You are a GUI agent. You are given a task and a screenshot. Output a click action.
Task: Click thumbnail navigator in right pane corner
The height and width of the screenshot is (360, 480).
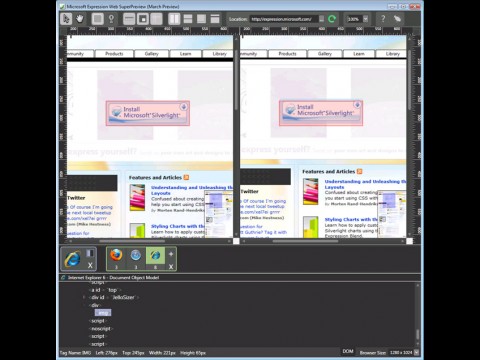tap(392, 214)
